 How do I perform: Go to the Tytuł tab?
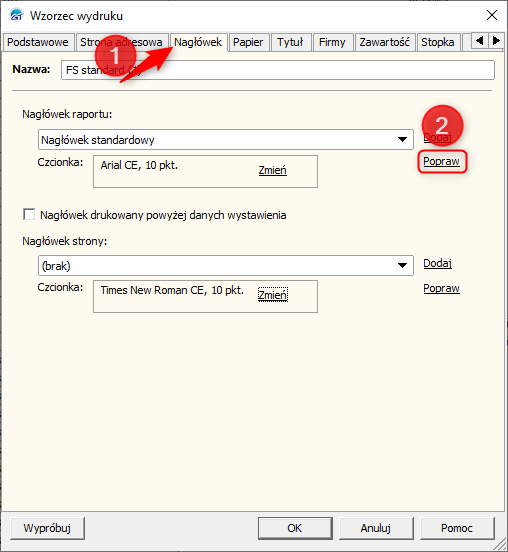(x=290, y=42)
